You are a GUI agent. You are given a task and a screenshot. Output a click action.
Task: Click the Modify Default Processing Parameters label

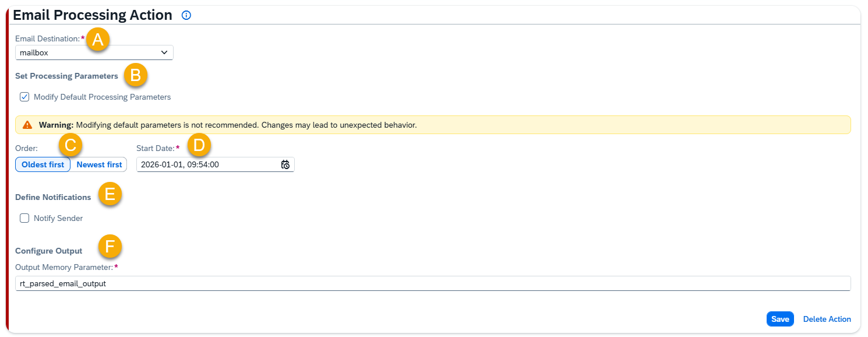102,97
